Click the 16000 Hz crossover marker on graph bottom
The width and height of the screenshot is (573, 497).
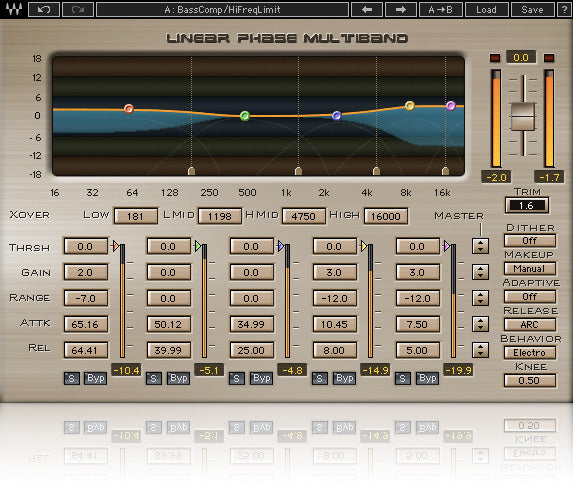pyautogui.click(x=445, y=171)
